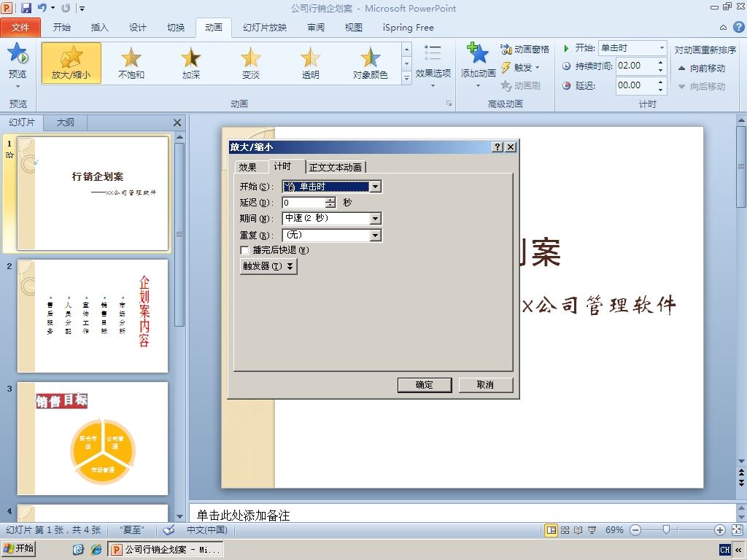The width and height of the screenshot is (747, 560).
Task: Select the Desaturate (不饱和) animation effect
Action: [131, 63]
